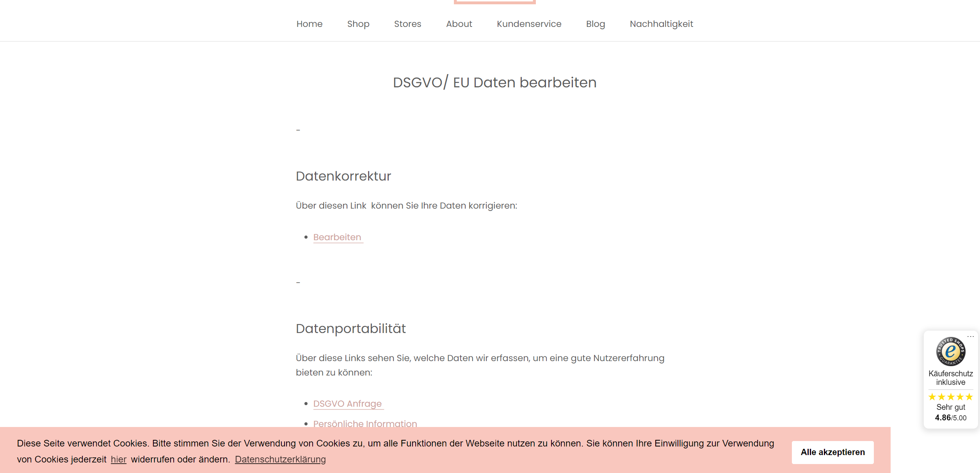The width and height of the screenshot is (980, 473).
Task: Open the 'hier' cookie settings link
Action: tap(119, 459)
